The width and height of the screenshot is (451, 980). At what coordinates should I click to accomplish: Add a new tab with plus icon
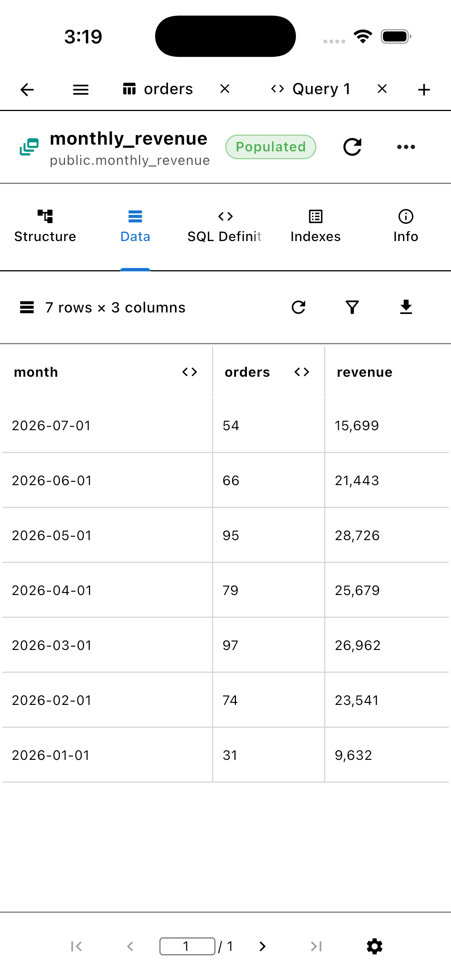click(x=424, y=90)
